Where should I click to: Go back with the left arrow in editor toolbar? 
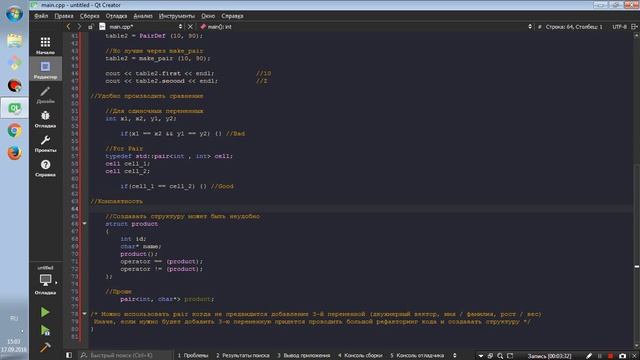68,27
